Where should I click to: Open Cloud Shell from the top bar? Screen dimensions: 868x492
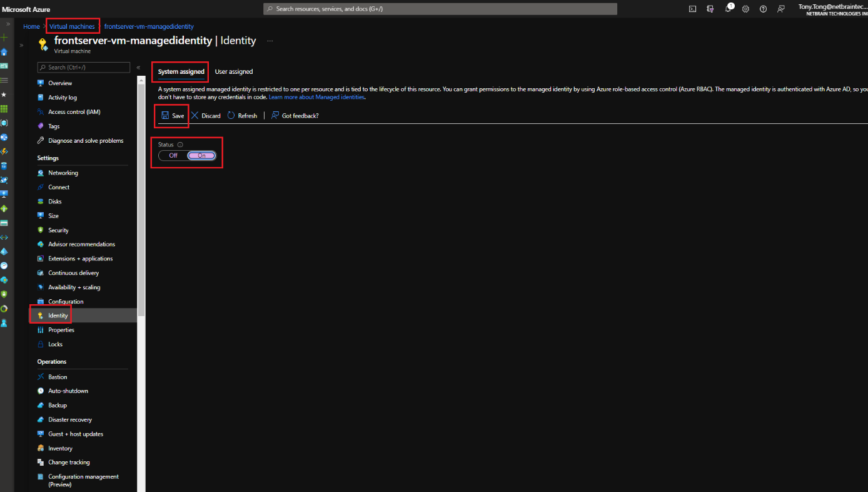(692, 9)
